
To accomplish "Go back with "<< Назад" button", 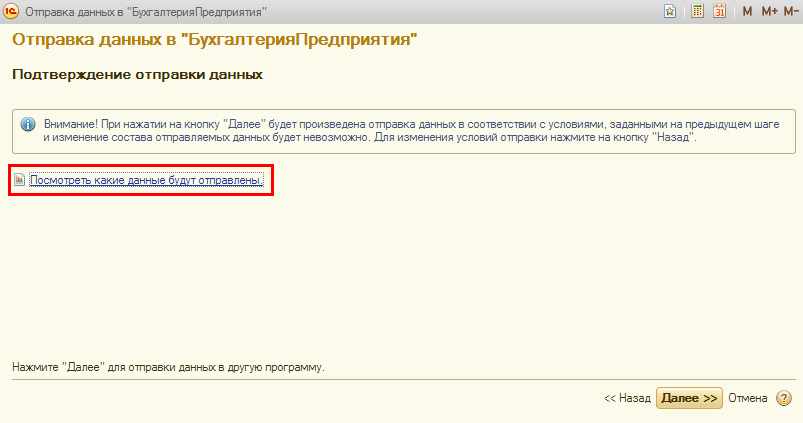I will (x=627, y=398).
